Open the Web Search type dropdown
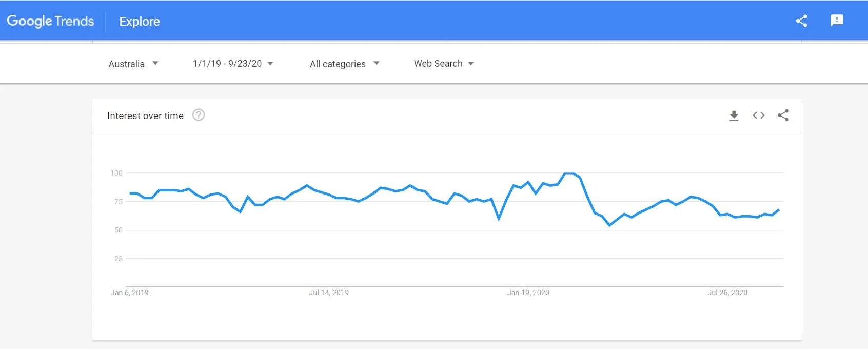868x349 pixels. click(x=443, y=63)
